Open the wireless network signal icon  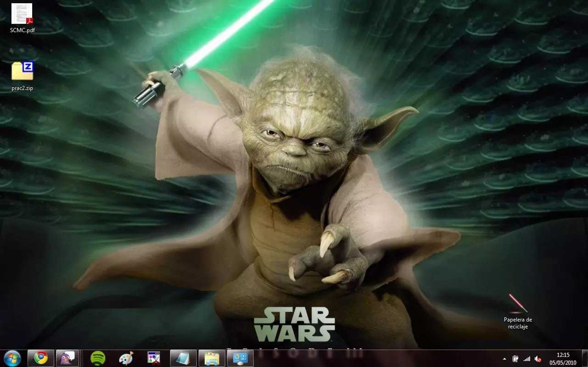[x=526, y=358]
